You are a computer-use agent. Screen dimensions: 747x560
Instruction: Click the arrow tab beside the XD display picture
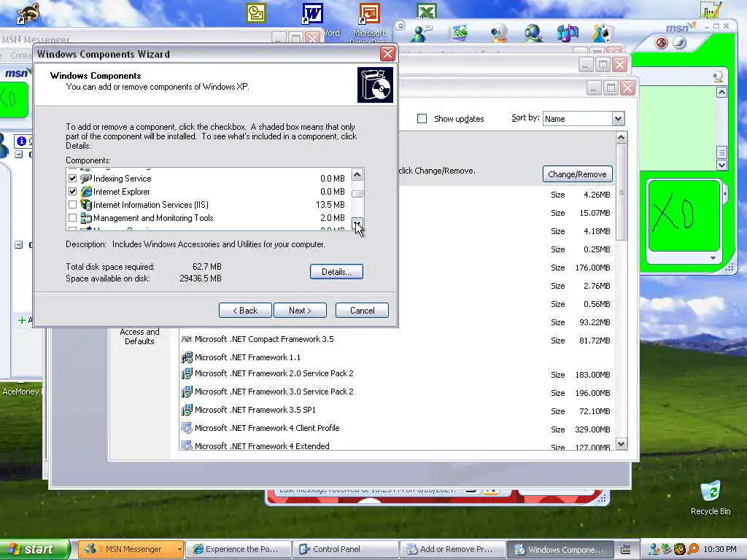(725, 193)
